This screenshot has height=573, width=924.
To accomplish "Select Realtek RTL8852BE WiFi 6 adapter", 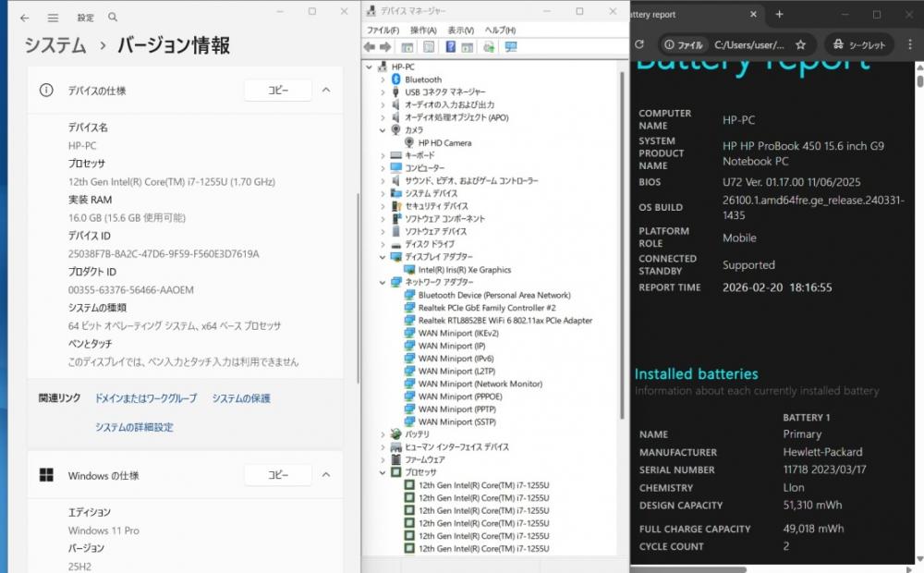I will click(x=505, y=320).
